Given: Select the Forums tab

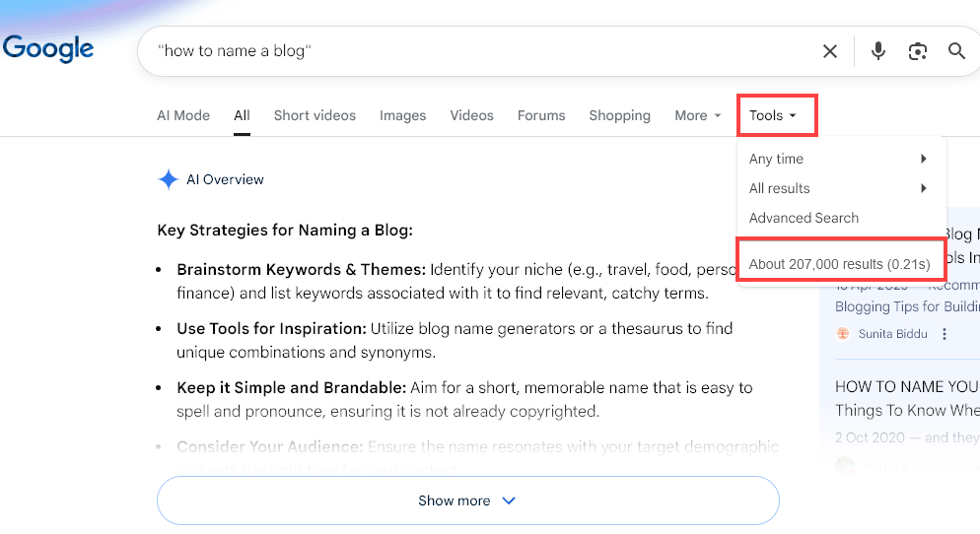Looking at the screenshot, I should (x=541, y=115).
